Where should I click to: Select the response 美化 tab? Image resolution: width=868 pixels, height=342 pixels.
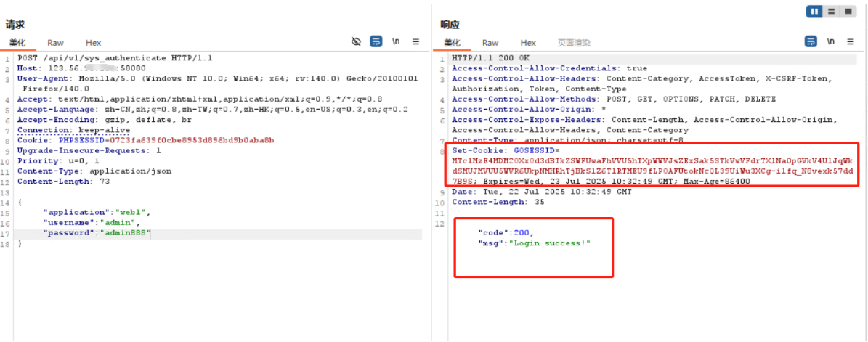[x=452, y=43]
